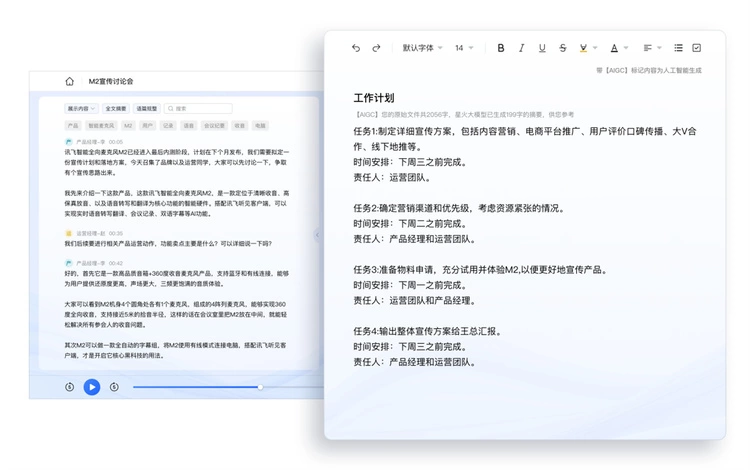Image resolution: width=750 pixels, height=470 pixels.
Task: Insert a checkbox task list
Action: pyautogui.click(x=697, y=48)
